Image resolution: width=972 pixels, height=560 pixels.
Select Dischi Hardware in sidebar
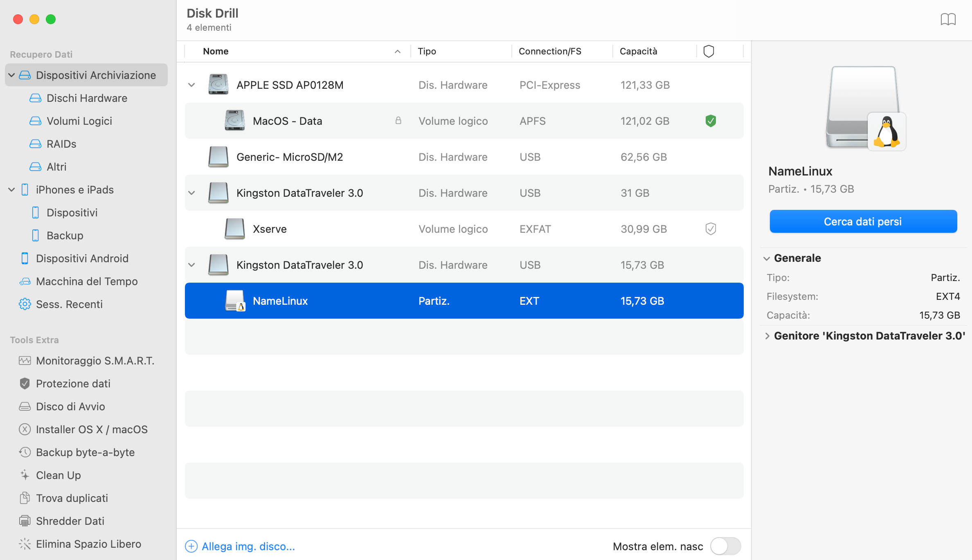87,98
